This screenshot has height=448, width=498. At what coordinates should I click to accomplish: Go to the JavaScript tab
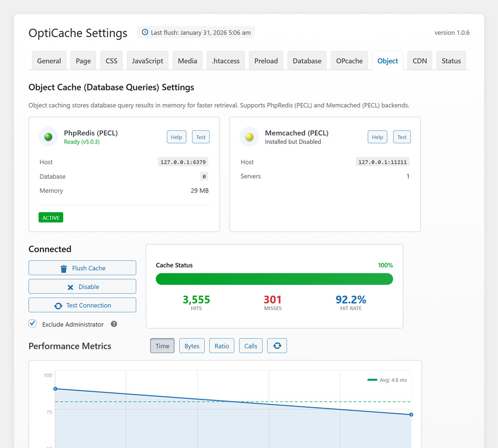coord(147,61)
